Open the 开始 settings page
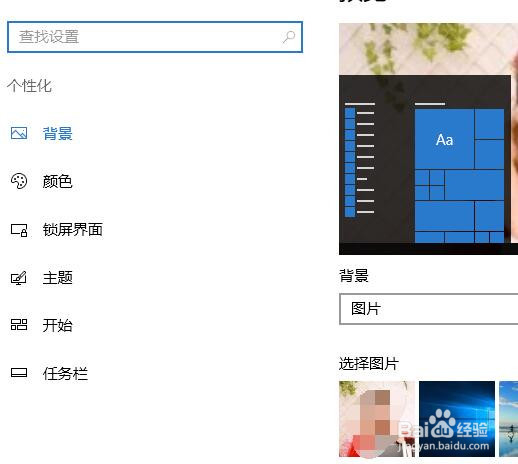This screenshot has height=464, width=518. click(57, 325)
